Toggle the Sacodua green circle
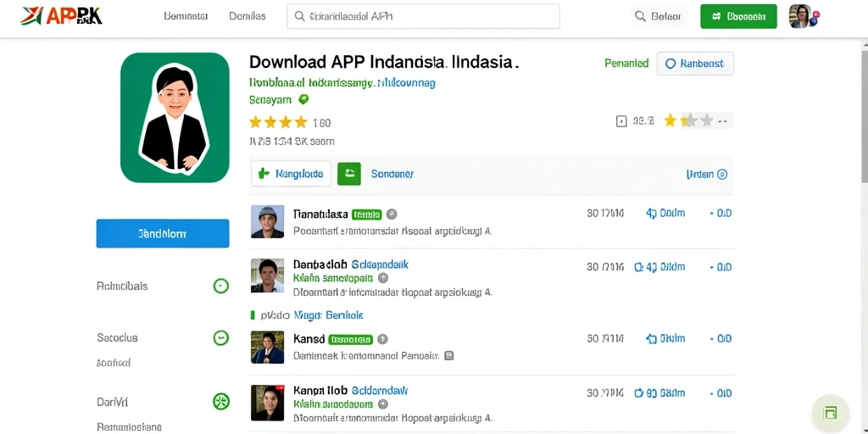 pos(221,337)
